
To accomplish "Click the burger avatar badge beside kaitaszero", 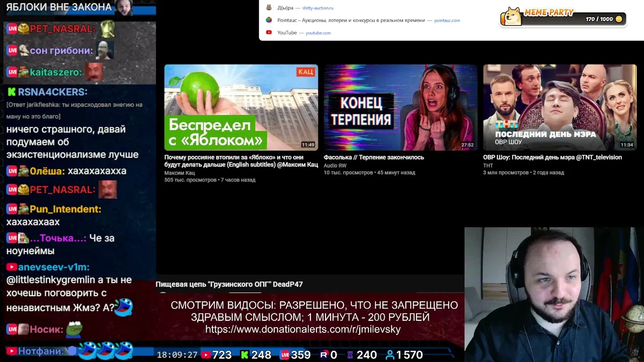I will pyautogui.click(x=23, y=72).
